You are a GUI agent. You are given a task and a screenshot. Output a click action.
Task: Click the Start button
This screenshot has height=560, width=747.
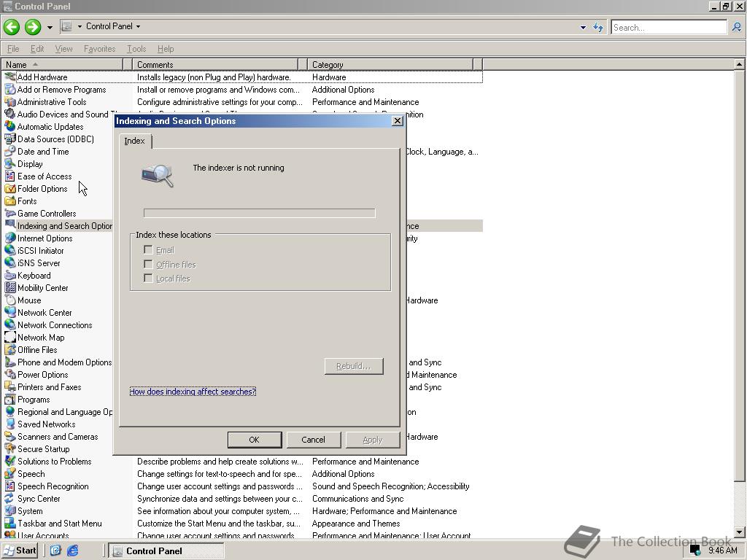(x=20, y=551)
